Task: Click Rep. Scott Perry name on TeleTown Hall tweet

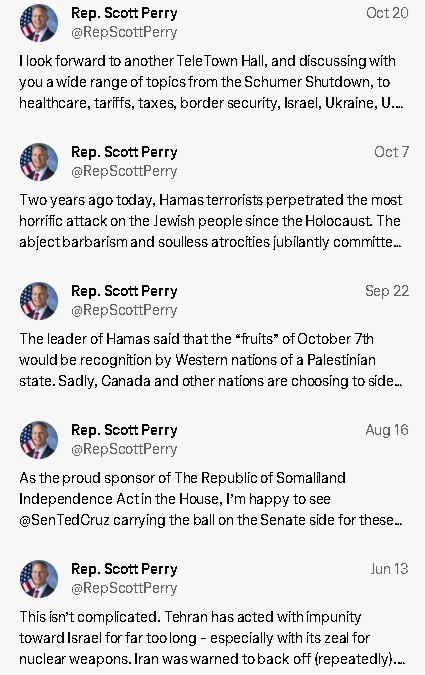Action: 124,13
